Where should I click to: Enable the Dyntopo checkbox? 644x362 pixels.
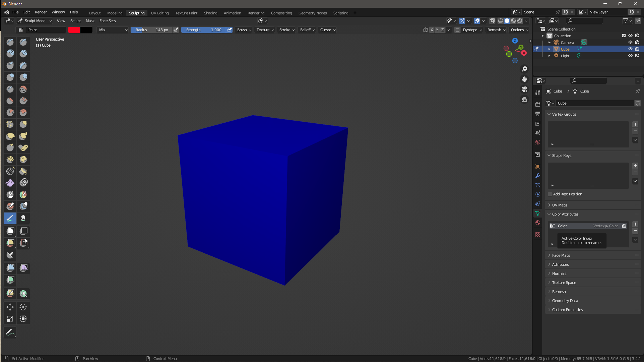[x=457, y=30]
